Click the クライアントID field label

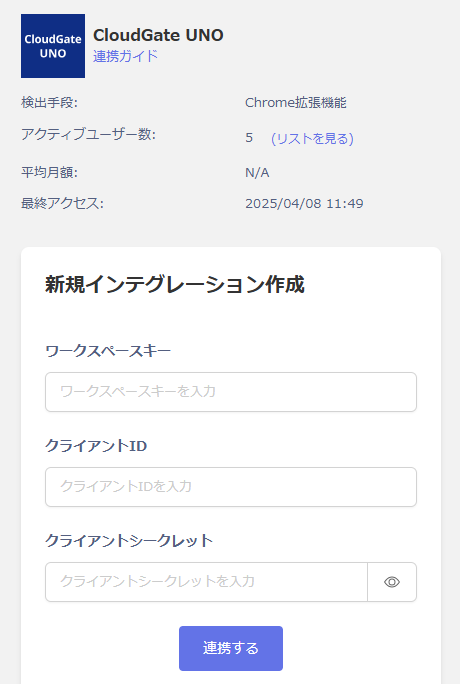coord(96,446)
